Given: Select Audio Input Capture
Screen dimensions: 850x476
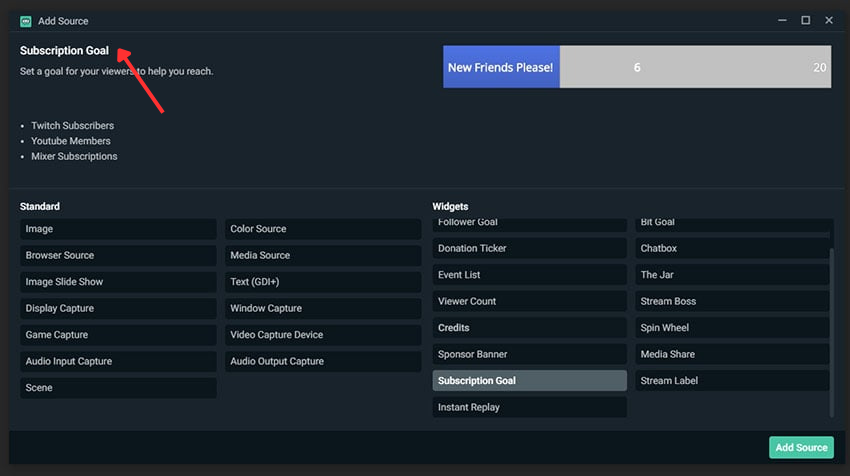Looking at the screenshot, I should pyautogui.click(x=118, y=362).
